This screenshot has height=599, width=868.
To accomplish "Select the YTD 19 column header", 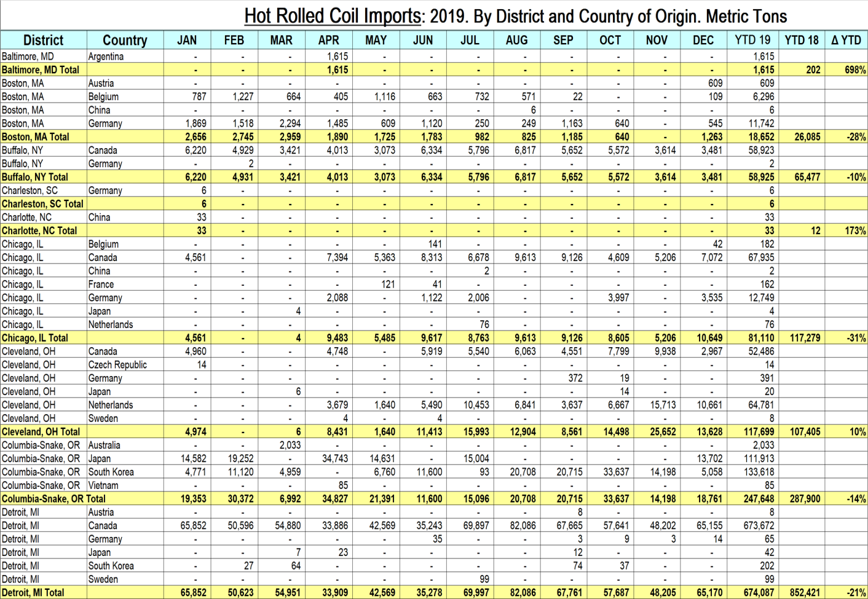I will click(x=752, y=41).
